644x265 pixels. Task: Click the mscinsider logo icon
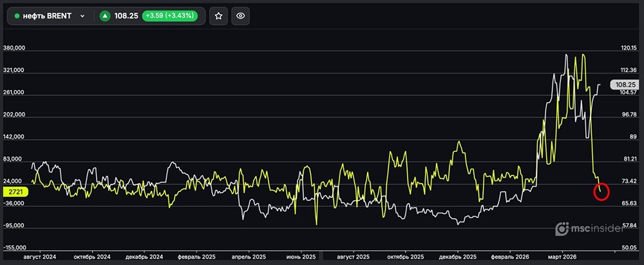(x=561, y=228)
